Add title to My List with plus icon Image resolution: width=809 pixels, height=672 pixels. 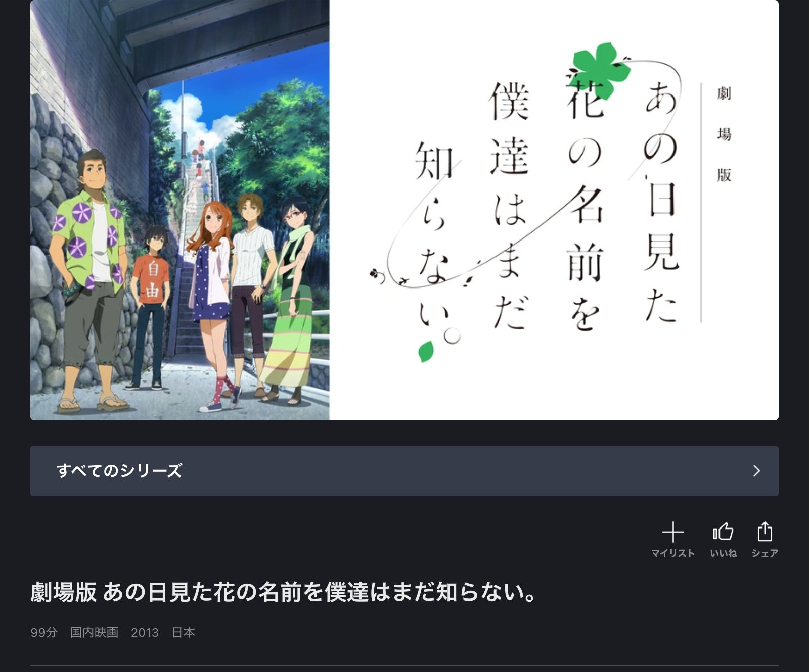[673, 533]
